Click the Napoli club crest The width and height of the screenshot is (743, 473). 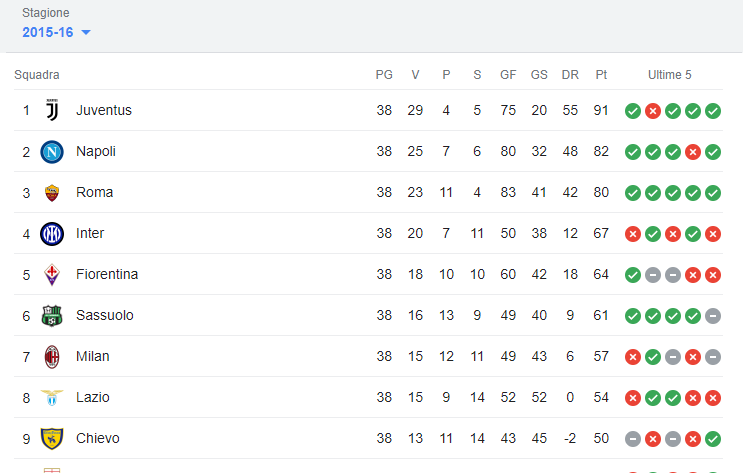pos(52,152)
